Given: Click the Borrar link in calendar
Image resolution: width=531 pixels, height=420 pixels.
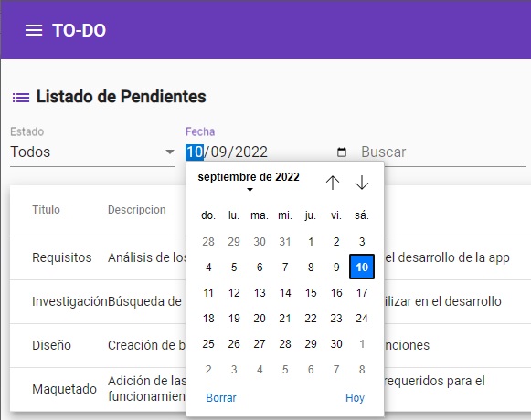Looking at the screenshot, I should [221, 398].
